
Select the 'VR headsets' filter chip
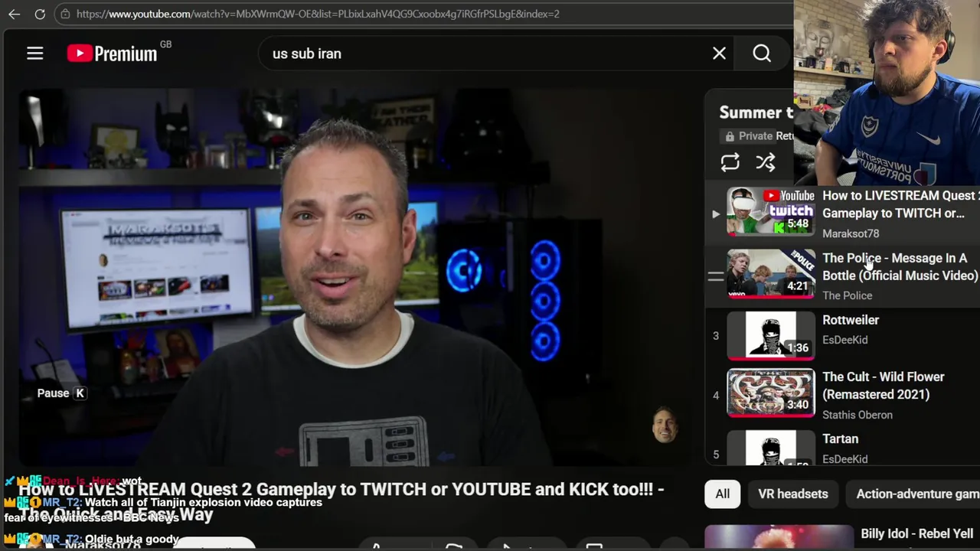click(792, 494)
